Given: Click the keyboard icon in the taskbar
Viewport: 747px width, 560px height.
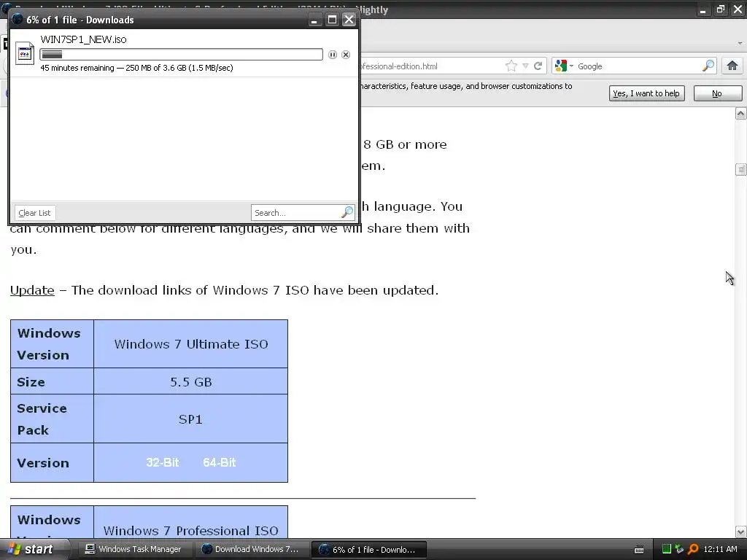Looking at the screenshot, I should tap(639, 550).
